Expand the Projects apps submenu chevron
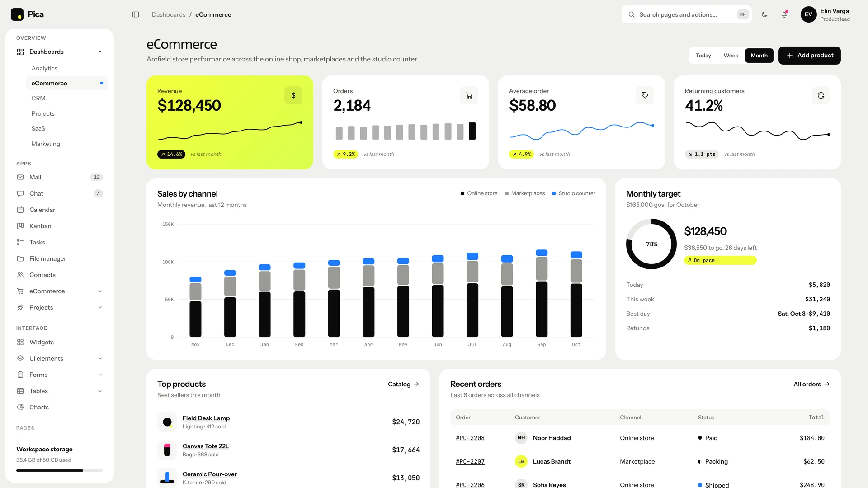 pos(100,307)
